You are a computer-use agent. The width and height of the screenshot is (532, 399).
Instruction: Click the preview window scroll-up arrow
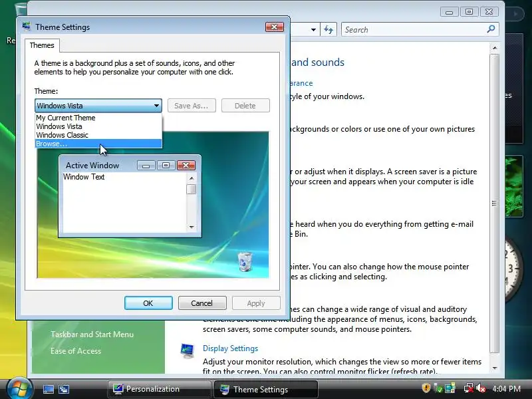(x=192, y=178)
